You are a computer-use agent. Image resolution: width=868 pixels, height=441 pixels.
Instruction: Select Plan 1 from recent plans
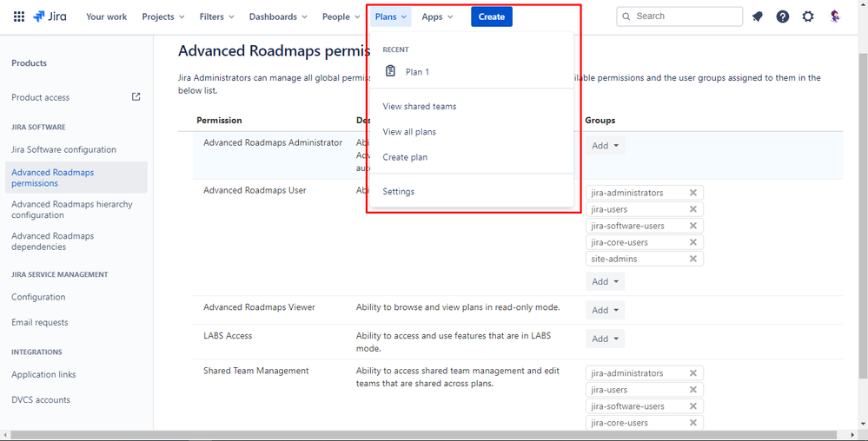[x=471, y=71]
